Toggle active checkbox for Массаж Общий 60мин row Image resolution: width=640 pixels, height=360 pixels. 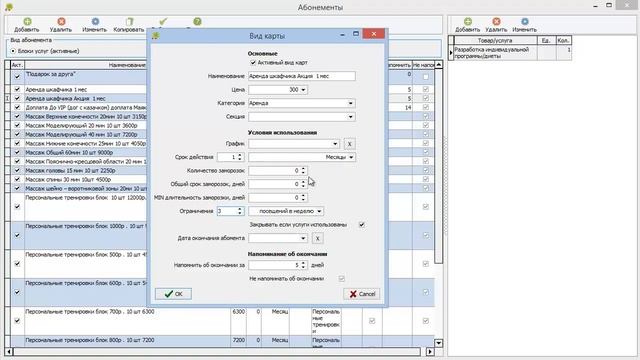tap(17, 152)
